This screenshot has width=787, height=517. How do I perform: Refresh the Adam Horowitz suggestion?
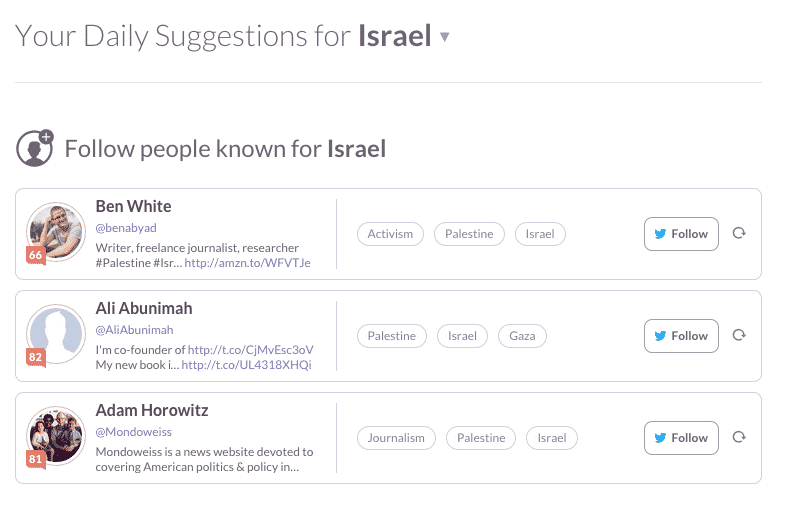pyautogui.click(x=739, y=437)
